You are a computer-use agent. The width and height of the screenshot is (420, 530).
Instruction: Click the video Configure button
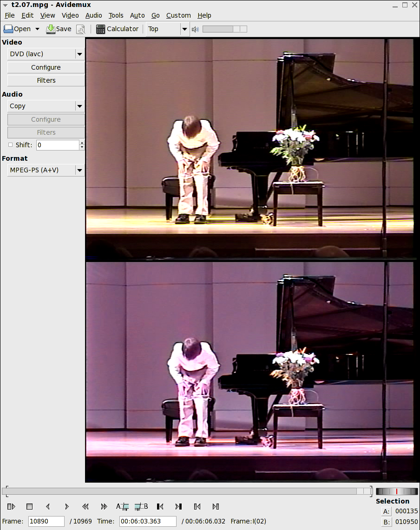point(46,67)
